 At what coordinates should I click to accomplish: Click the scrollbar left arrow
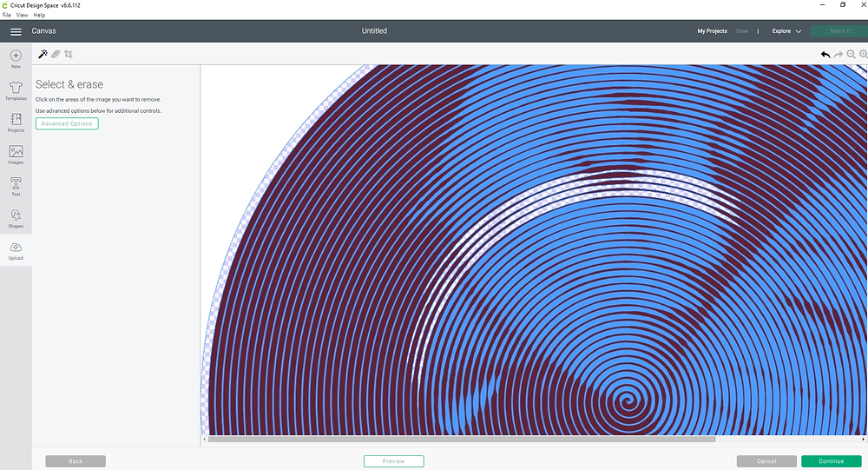pyautogui.click(x=204, y=439)
